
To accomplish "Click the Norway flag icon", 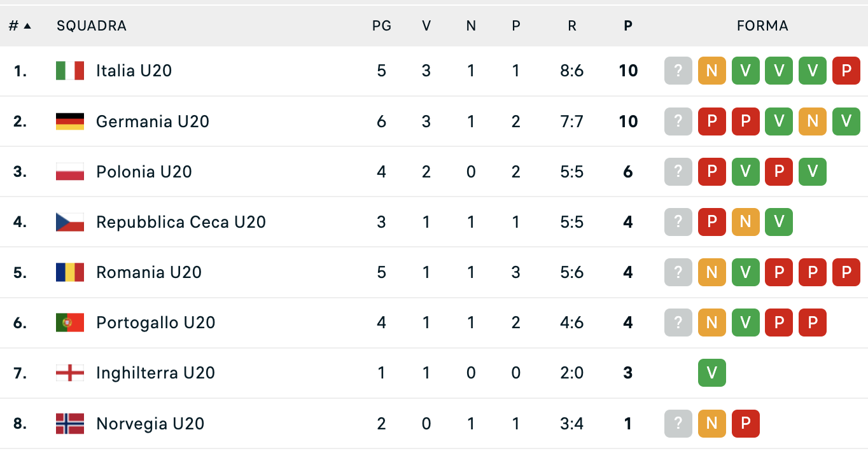I will pyautogui.click(x=70, y=424).
